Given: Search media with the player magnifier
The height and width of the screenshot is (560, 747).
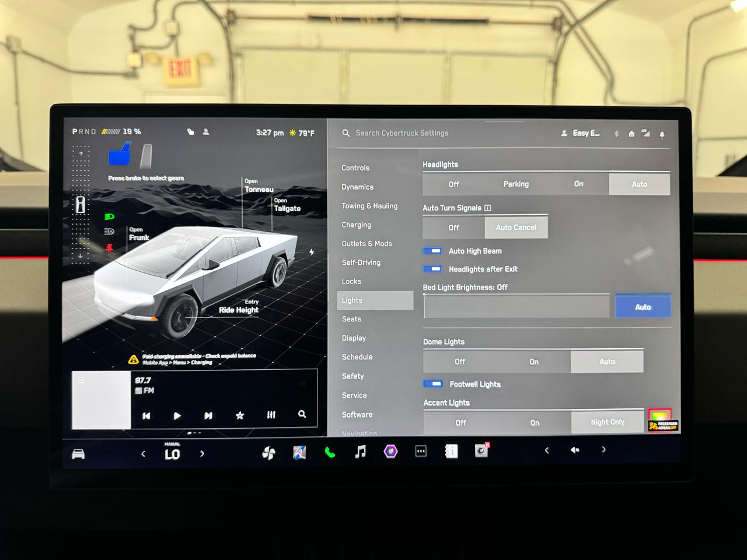Looking at the screenshot, I should pyautogui.click(x=302, y=414).
